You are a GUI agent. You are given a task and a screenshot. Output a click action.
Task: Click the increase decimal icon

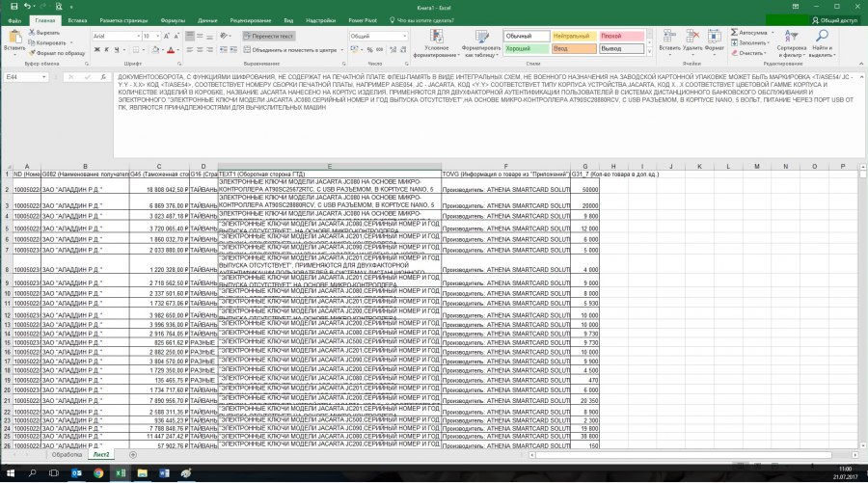pyautogui.click(x=393, y=50)
